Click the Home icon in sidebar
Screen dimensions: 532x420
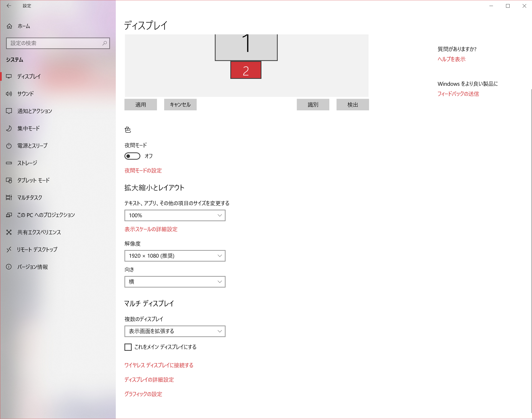pyautogui.click(x=9, y=26)
